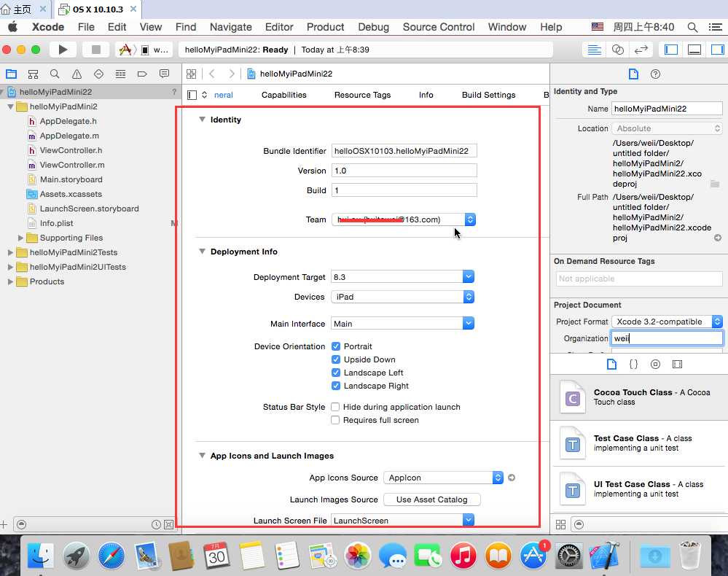
Task: Go forward in editor history
Action: tap(231, 74)
